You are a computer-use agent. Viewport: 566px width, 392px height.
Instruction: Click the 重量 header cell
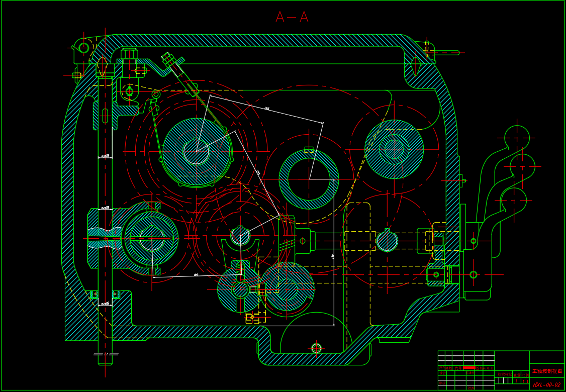click(517, 375)
